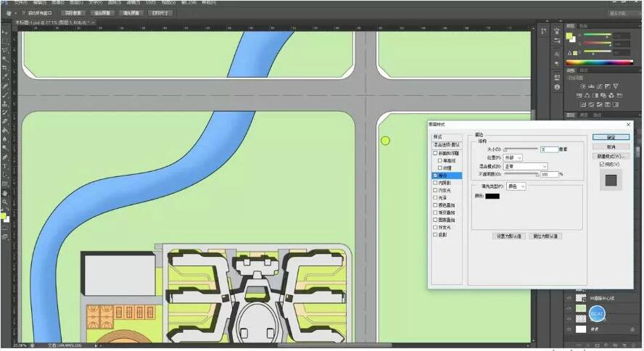
Task: Select the Horizontal Type tool
Action: pyautogui.click(x=5, y=166)
